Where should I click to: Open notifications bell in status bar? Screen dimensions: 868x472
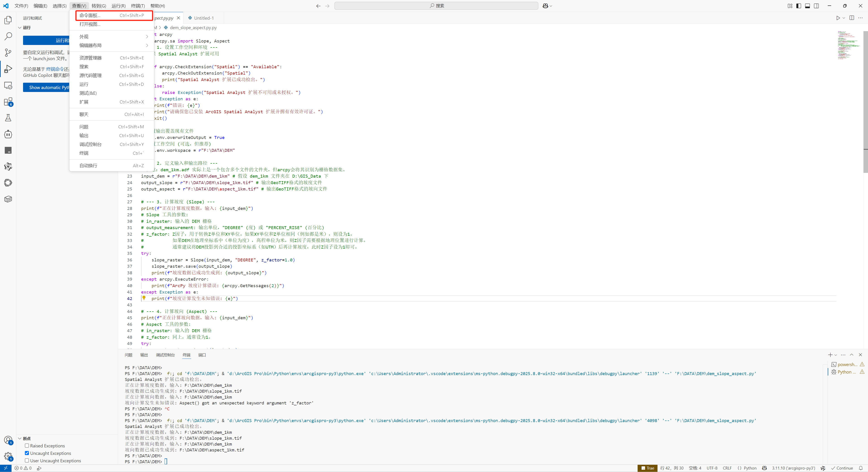point(861,468)
